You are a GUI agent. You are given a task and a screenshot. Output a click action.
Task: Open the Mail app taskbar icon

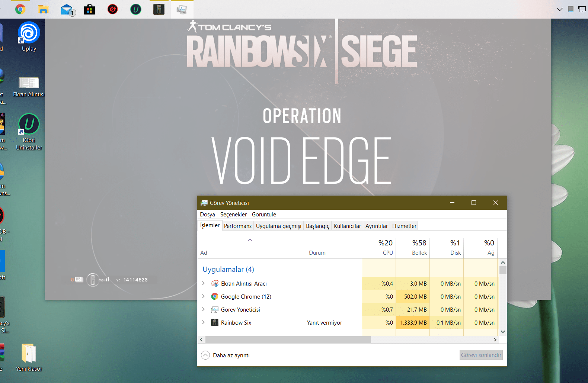(67, 10)
